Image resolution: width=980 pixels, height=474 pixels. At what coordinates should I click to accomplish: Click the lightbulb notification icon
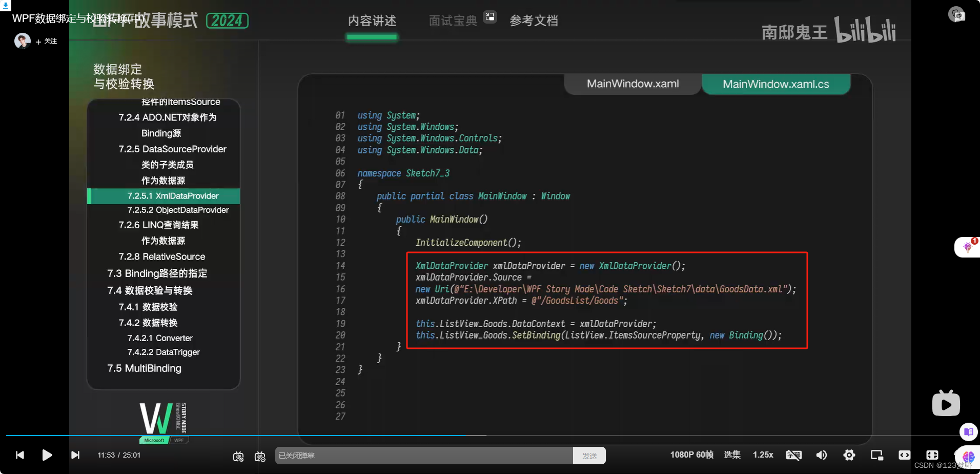(968, 247)
